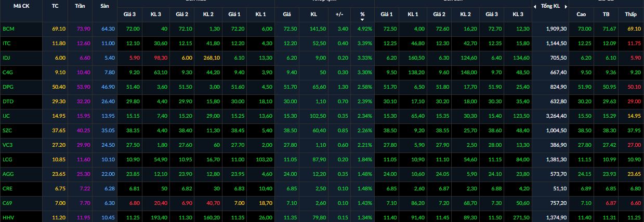Viewport: 644px width, 222px height.
Task: Click IDJ buy volume 268,10
Action: pyautogui.click(x=213, y=58)
